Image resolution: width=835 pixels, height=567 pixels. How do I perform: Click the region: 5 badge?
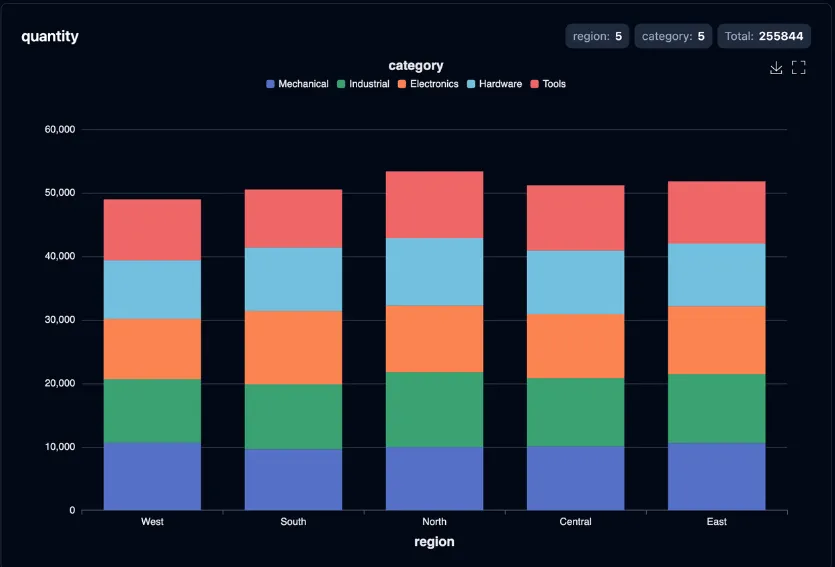click(597, 36)
